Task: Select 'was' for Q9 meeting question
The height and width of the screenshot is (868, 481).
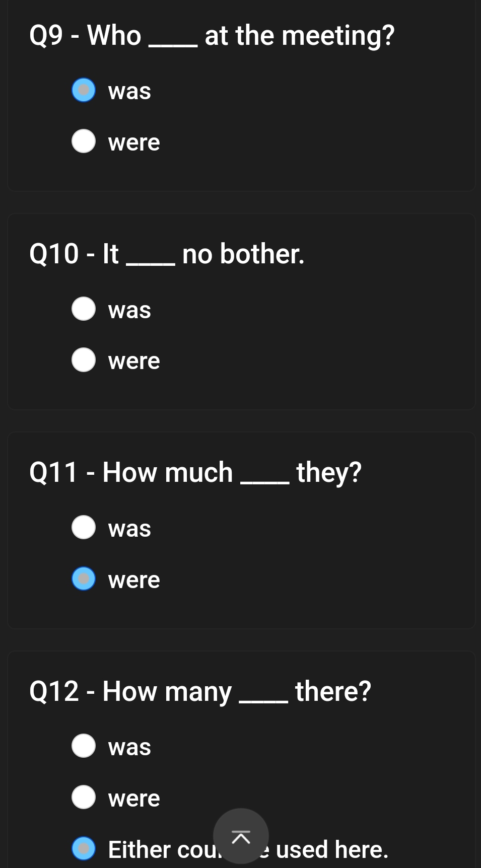Action: click(84, 90)
